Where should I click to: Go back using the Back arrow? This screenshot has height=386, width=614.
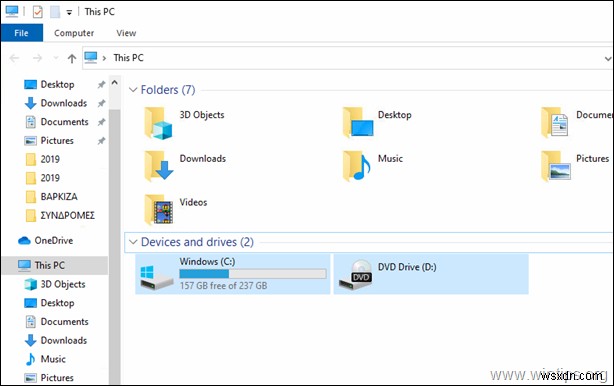14,58
